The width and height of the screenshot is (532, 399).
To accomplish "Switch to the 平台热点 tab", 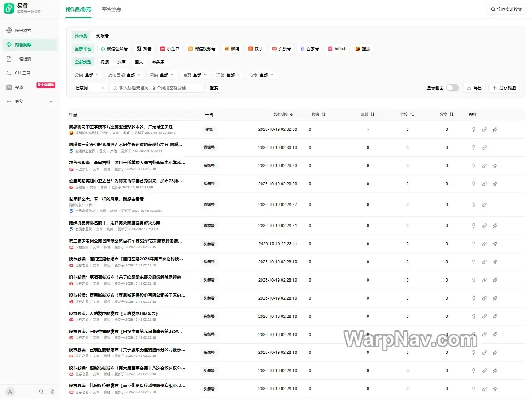I will 111,9.
